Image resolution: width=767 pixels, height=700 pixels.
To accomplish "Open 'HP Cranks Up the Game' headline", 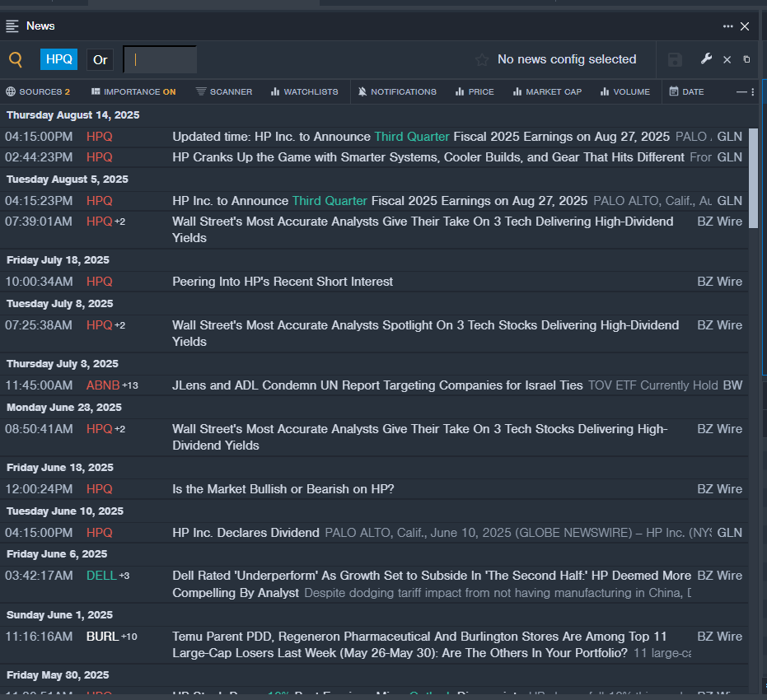I will tap(428, 157).
